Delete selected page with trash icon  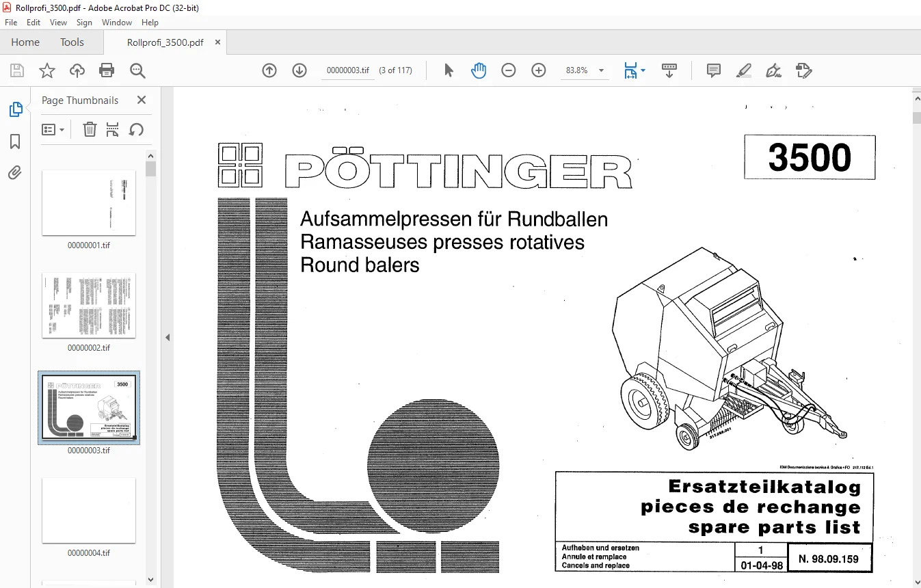pos(90,129)
